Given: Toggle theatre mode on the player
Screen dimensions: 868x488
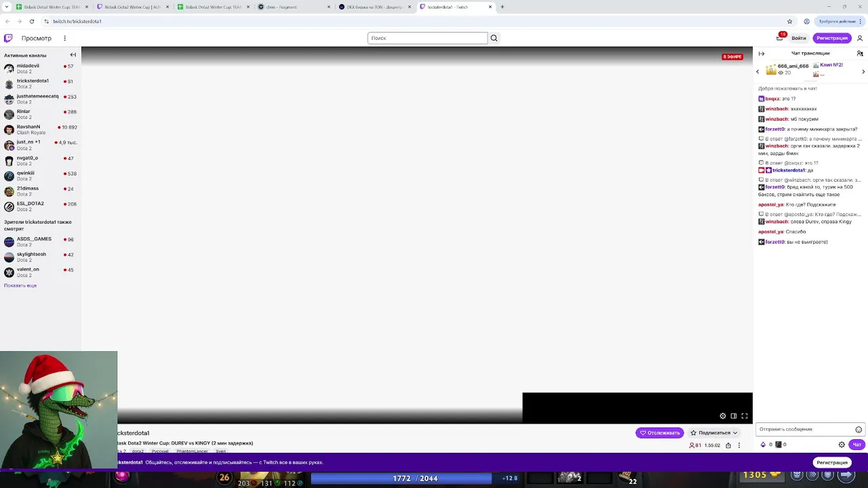Looking at the screenshot, I should 734,416.
